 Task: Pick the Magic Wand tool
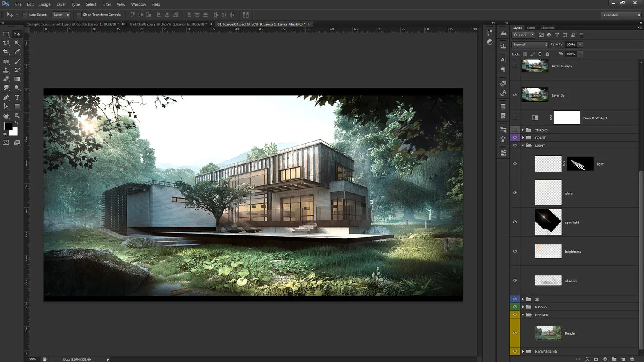[17, 43]
